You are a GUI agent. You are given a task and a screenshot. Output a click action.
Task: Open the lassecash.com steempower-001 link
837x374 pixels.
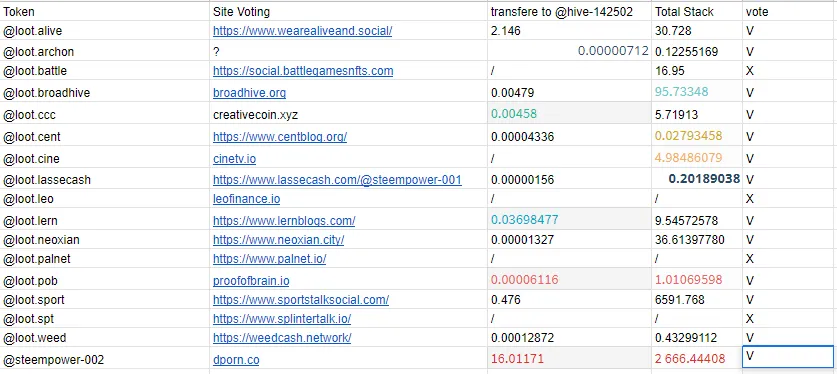337,180
